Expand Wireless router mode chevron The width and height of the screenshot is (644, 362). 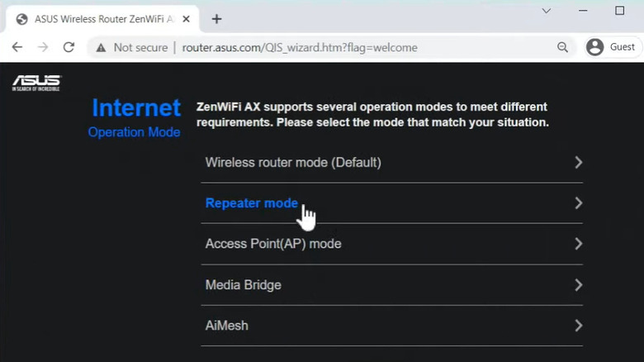578,163
